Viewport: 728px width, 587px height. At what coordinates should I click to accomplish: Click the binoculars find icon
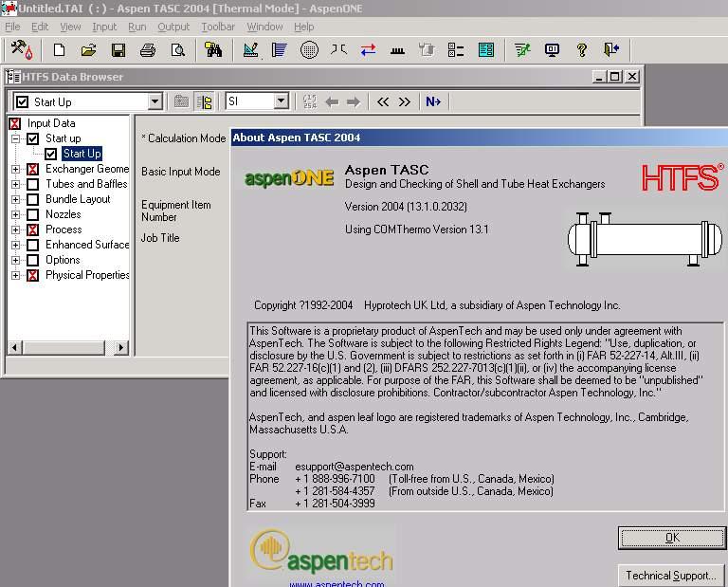click(213, 49)
